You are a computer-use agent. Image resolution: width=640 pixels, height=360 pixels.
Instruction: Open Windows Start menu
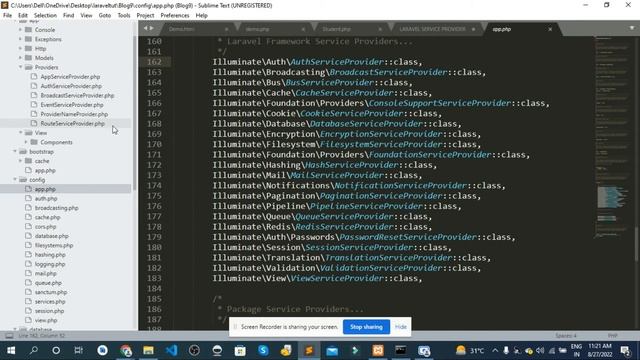(11, 350)
